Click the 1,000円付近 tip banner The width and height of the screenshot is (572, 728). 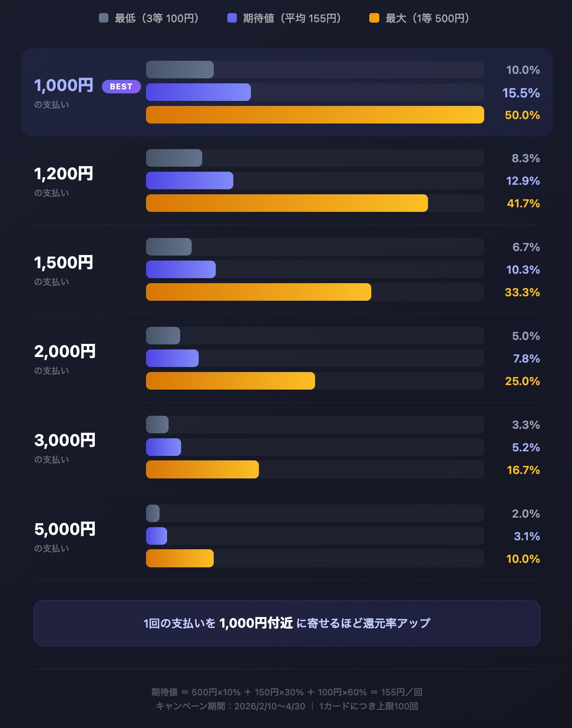coord(287,623)
